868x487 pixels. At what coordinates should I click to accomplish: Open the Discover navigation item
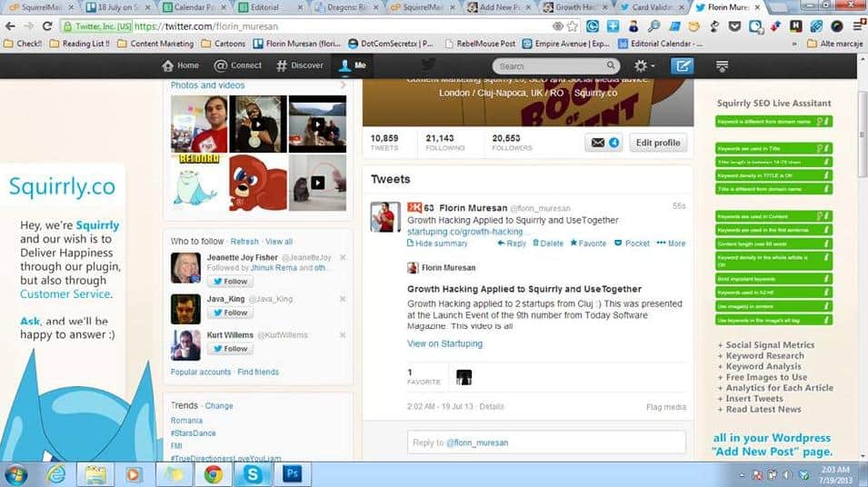pos(299,65)
